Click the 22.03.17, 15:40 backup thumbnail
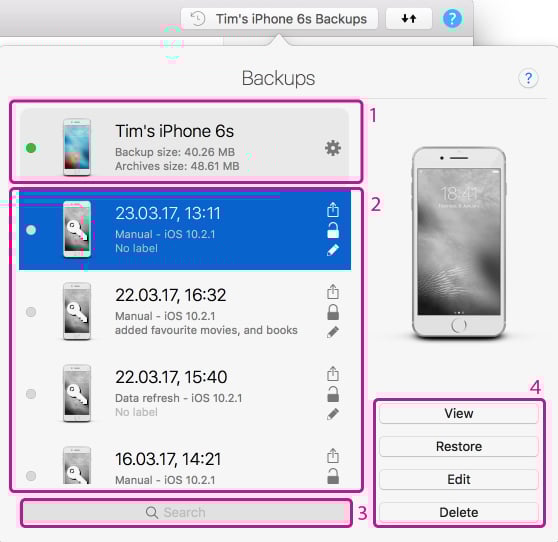Image resolution: width=558 pixels, height=542 pixels. (x=77, y=393)
